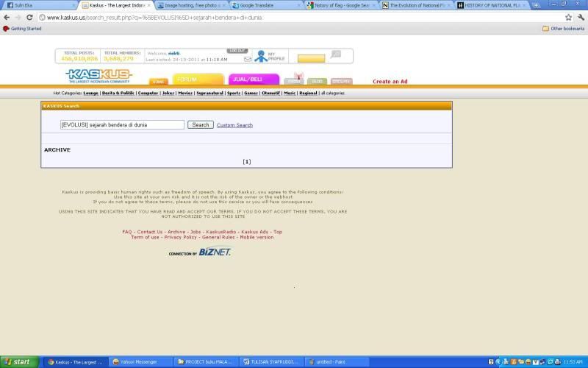Image resolution: width=588 pixels, height=368 pixels.
Task: Open the Lounge hot category
Action: 90,93
